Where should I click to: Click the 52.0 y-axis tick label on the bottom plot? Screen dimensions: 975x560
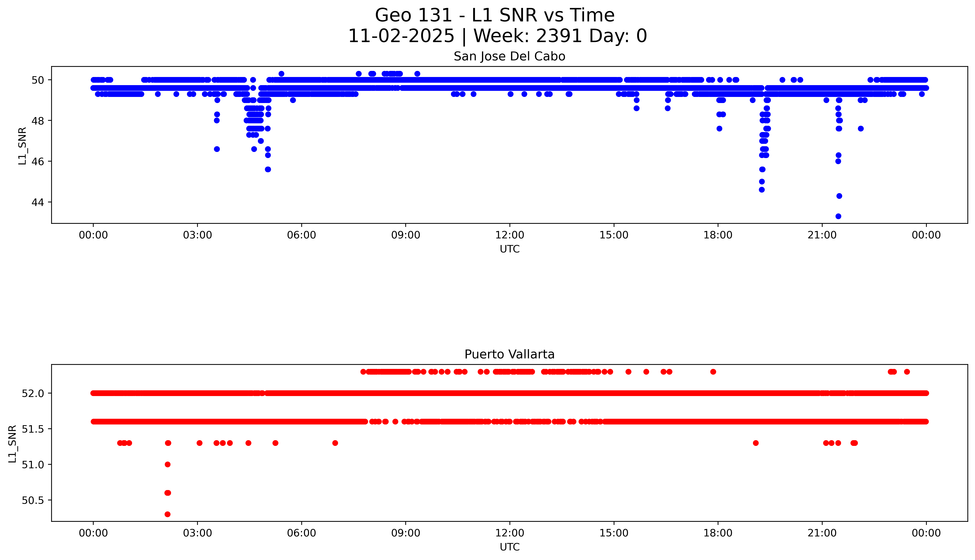(x=33, y=393)
